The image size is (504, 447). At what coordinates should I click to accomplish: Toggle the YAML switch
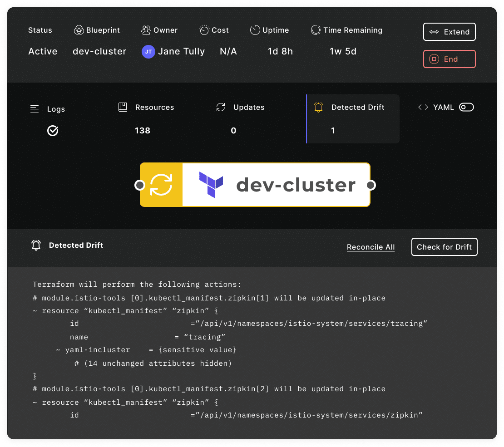pyautogui.click(x=466, y=107)
